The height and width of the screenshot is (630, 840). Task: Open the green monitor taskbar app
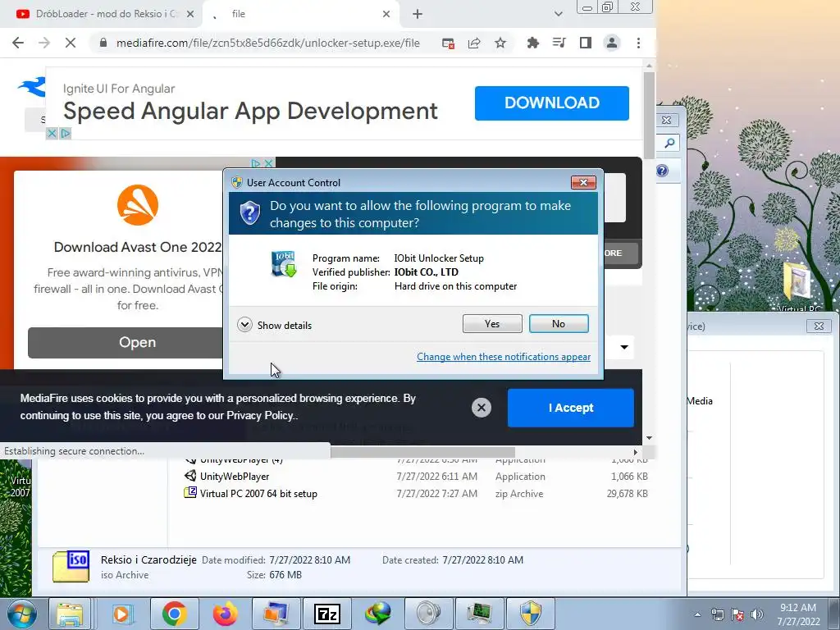coord(479,614)
